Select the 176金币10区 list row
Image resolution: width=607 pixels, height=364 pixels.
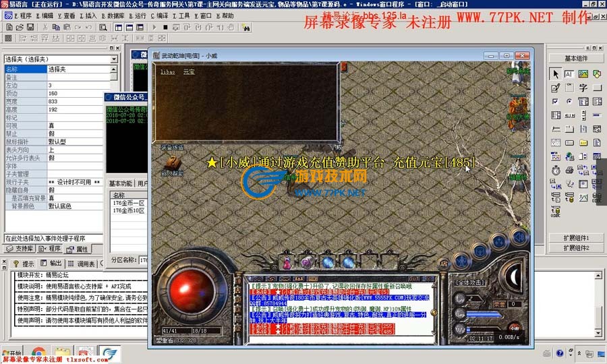coord(129,210)
